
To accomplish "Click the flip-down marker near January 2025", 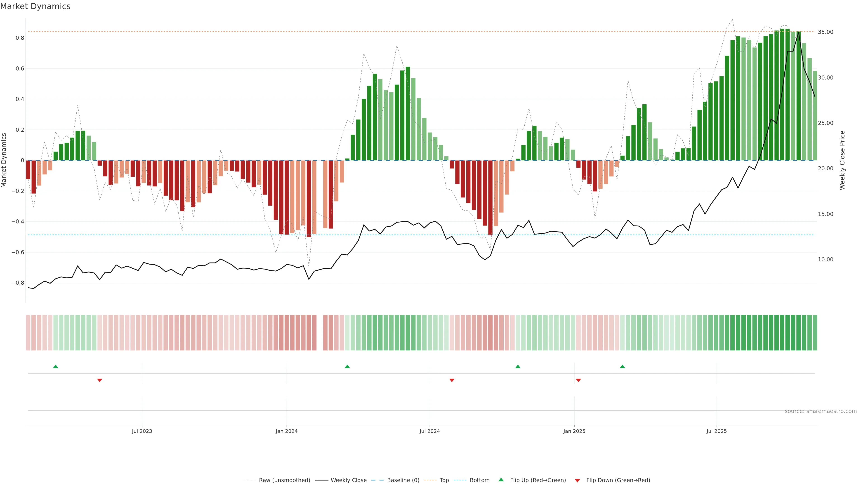I will 579,380.
